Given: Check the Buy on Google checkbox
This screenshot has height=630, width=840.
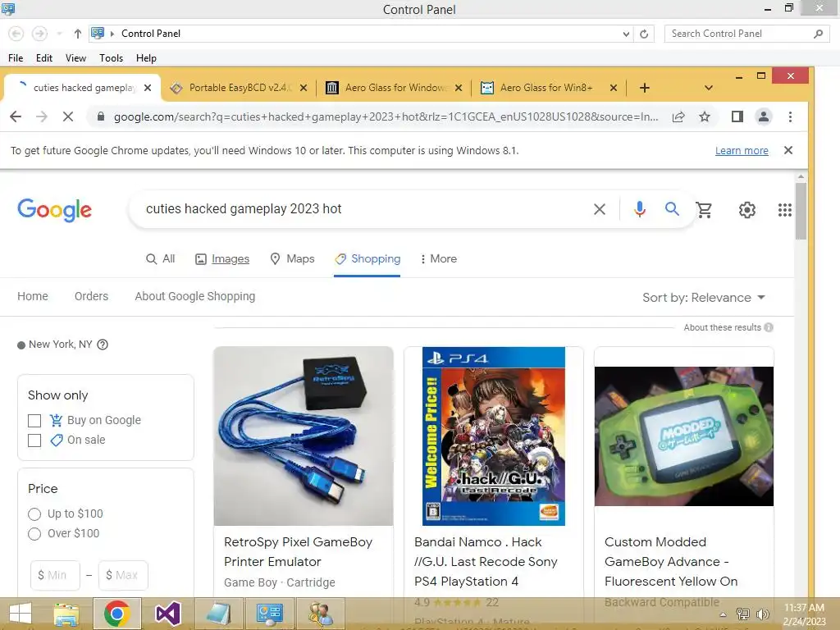Looking at the screenshot, I should (34, 421).
